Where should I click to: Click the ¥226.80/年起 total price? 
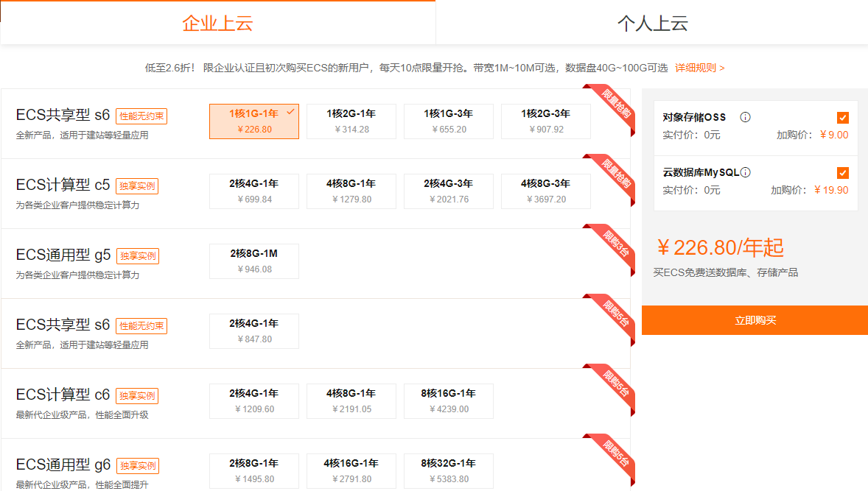click(720, 248)
